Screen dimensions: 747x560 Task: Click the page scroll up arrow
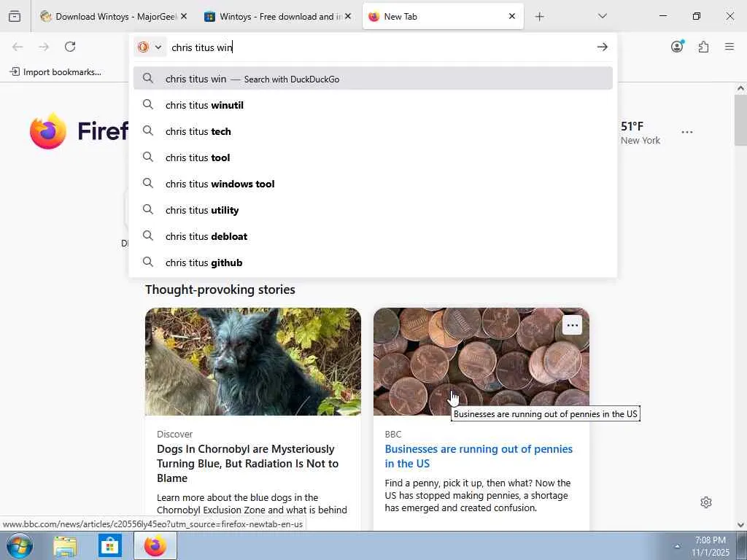click(x=740, y=88)
